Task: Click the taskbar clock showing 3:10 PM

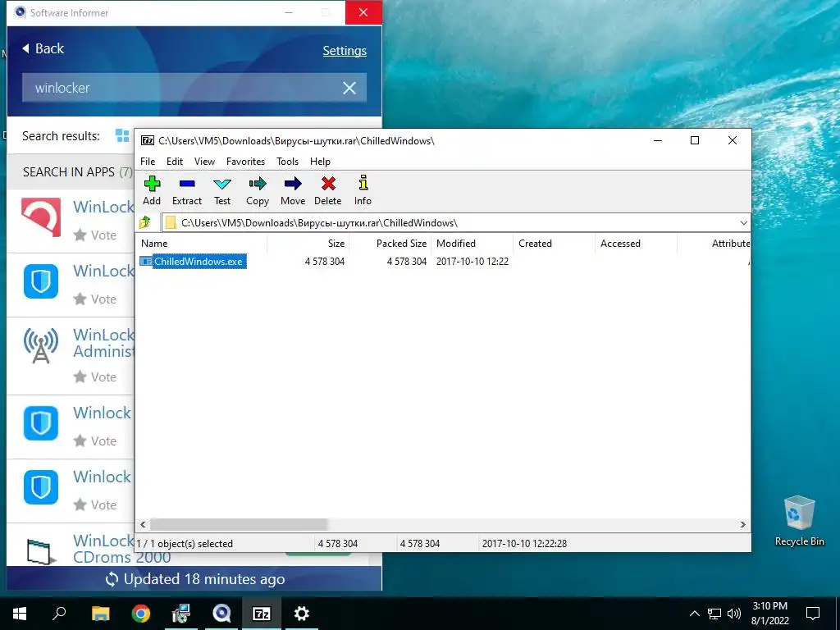Action: point(769,614)
